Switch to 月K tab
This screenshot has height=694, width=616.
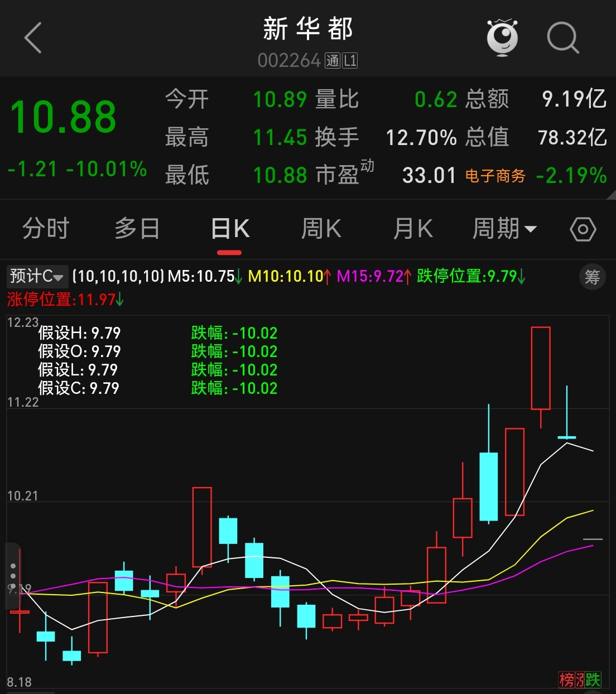coord(413,229)
